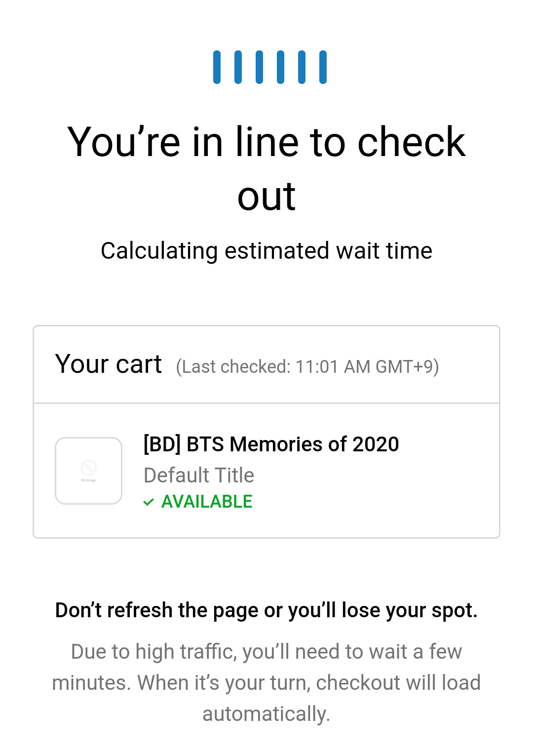This screenshot has width=533, height=756.
Task: Click the "Default Title" variant text
Action: [x=199, y=475]
